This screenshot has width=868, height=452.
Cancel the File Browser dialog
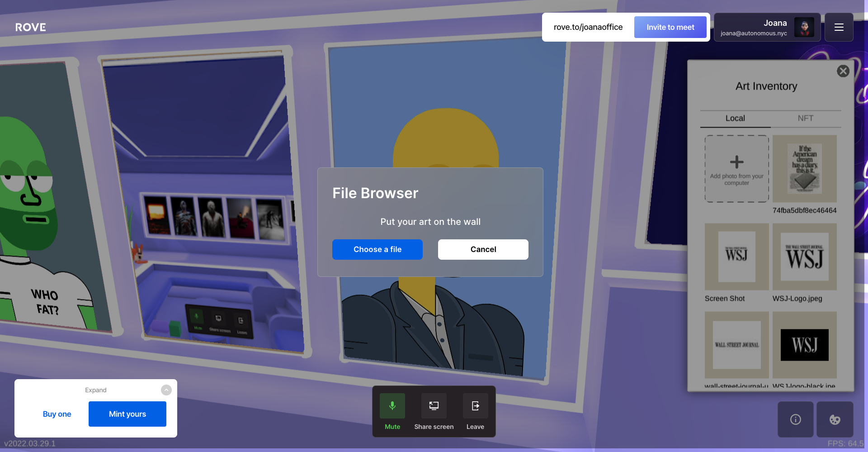(483, 249)
